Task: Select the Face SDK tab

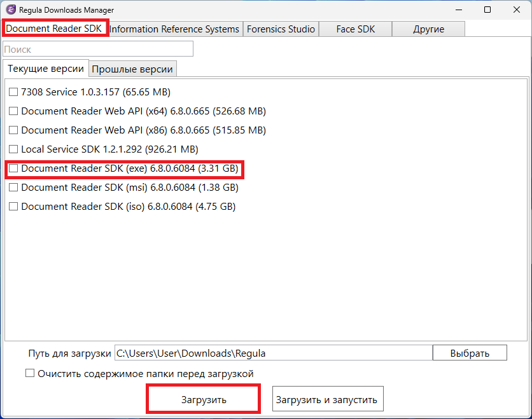Action: point(356,29)
